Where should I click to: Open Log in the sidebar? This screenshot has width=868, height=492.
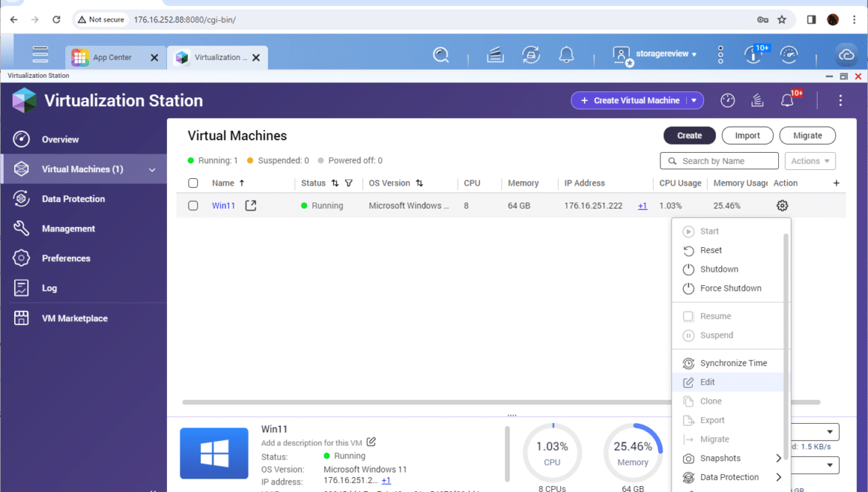84,288
